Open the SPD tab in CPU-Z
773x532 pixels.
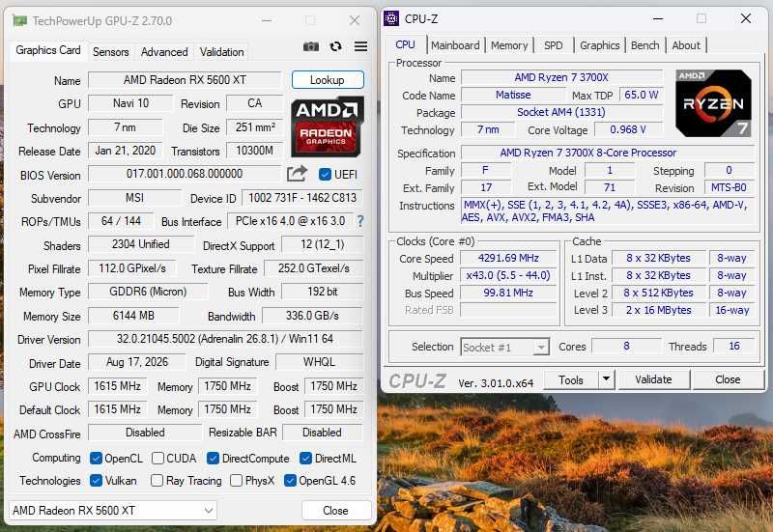pos(553,45)
